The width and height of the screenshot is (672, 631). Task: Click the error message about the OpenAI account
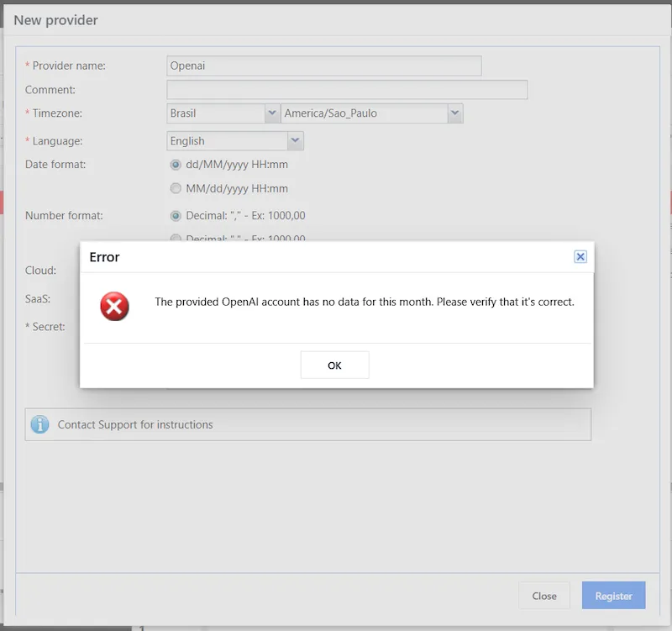365,302
